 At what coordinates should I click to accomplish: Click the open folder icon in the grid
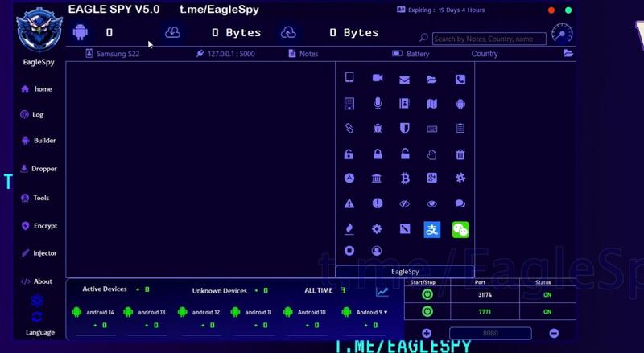(x=431, y=80)
